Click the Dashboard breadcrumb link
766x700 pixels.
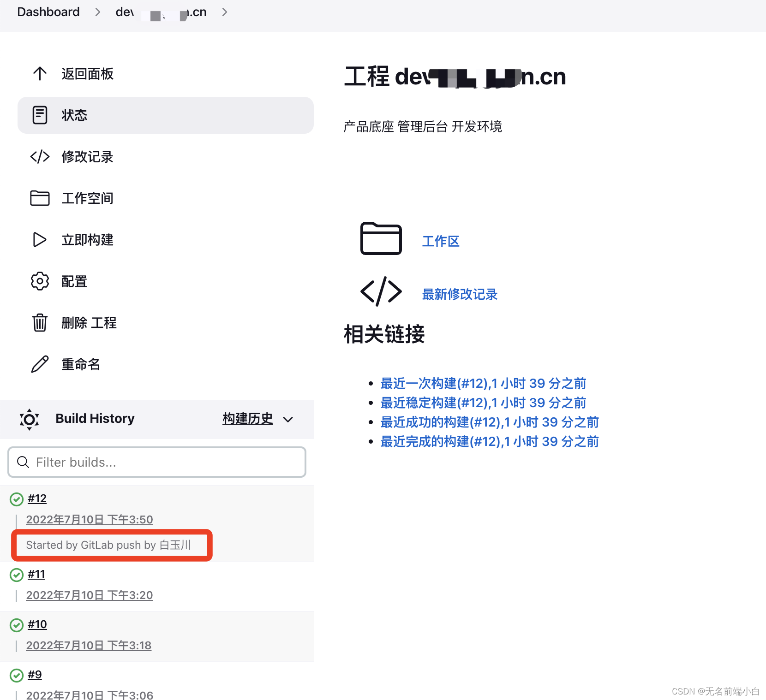48,12
